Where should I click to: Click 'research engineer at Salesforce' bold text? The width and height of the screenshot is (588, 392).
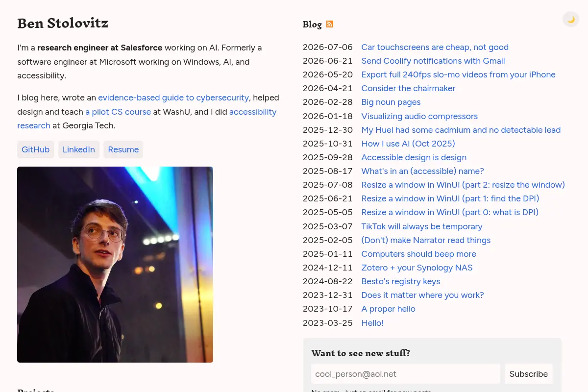pyautogui.click(x=100, y=48)
